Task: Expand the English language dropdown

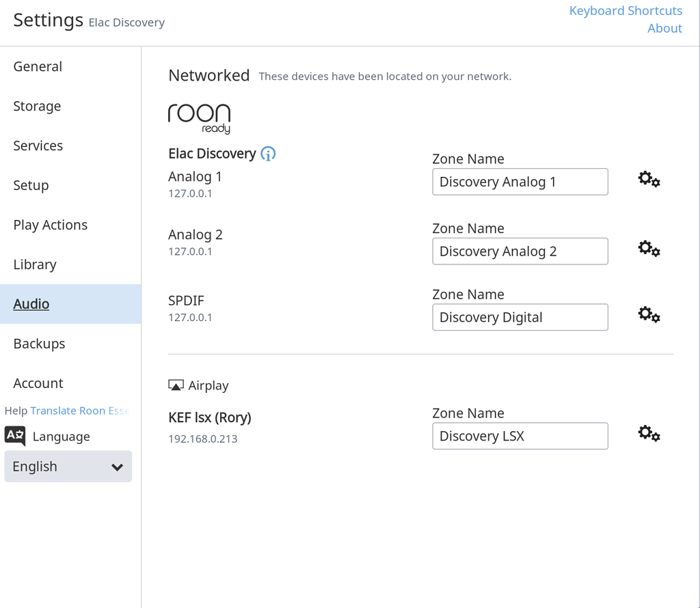Action: [68, 467]
